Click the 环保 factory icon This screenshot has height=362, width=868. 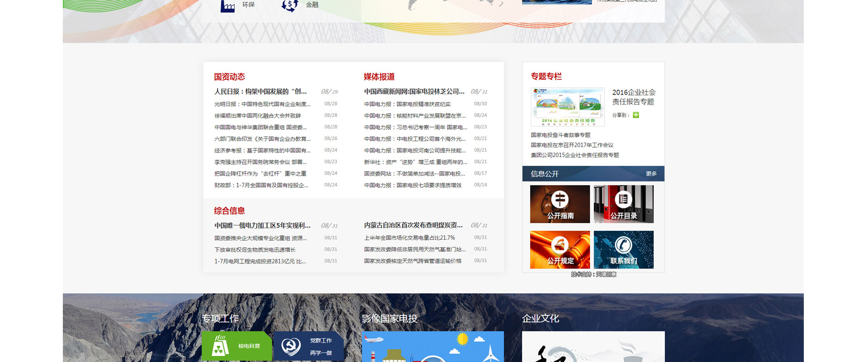[x=227, y=6]
